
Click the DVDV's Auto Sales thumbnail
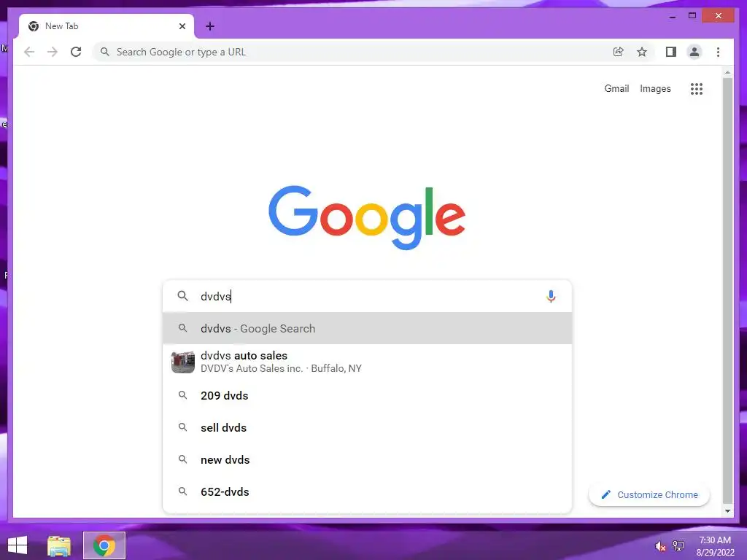pyautogui.click(x=183, y=362)
